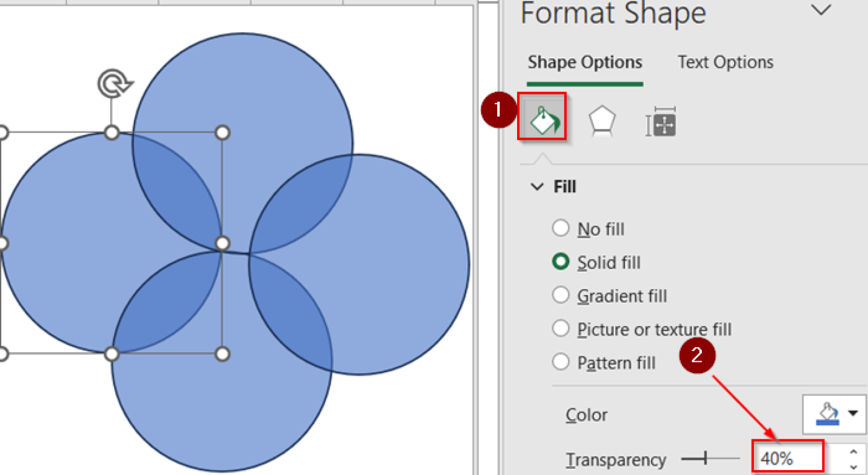Click the fill color paint bucket button
The image size is (868, 475).
pyautogui.click(x=827, y=414)
